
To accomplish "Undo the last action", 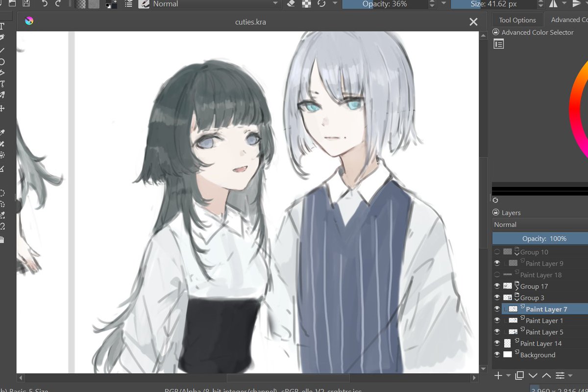I will [45, 3].
